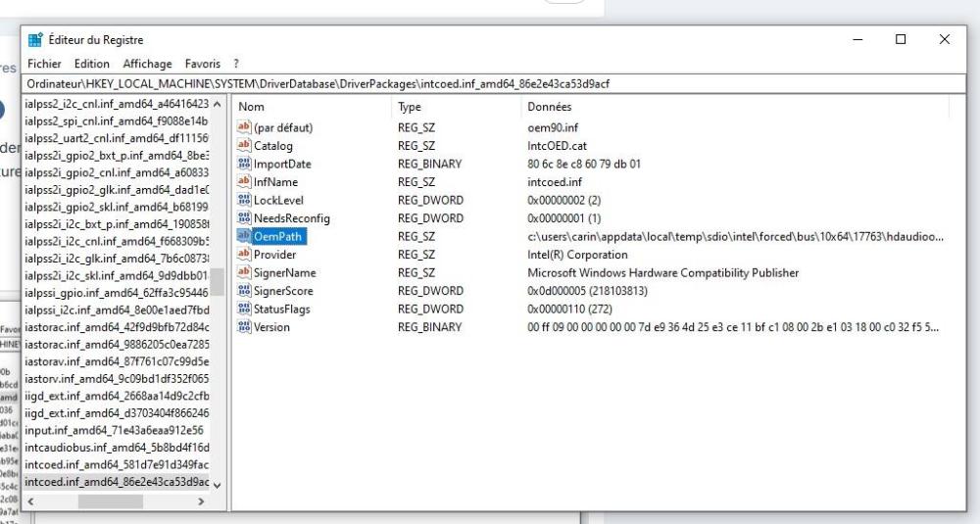Select the ImportDate binary value icon
980x524 pixels.
click(244, 164)
